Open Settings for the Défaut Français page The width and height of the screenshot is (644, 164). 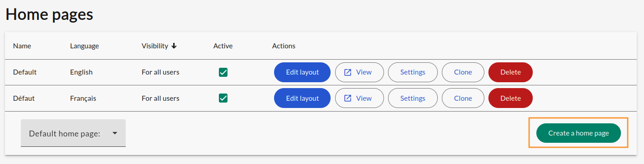tap(413, 98)
